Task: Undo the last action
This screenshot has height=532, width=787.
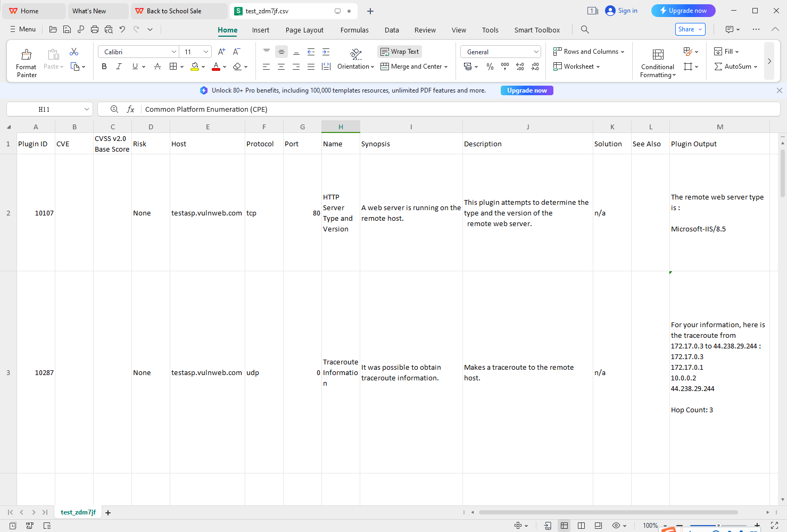Action: point(122,29)
